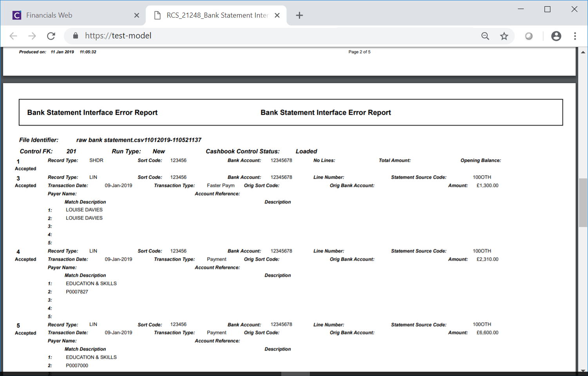
Task: Open a new tab with plus button
Action: click(x=299, y=15)
